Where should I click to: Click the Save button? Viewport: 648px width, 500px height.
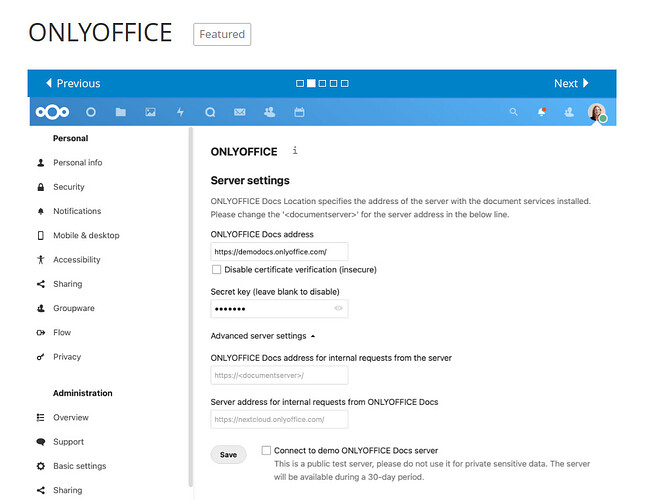click(229, 455)
